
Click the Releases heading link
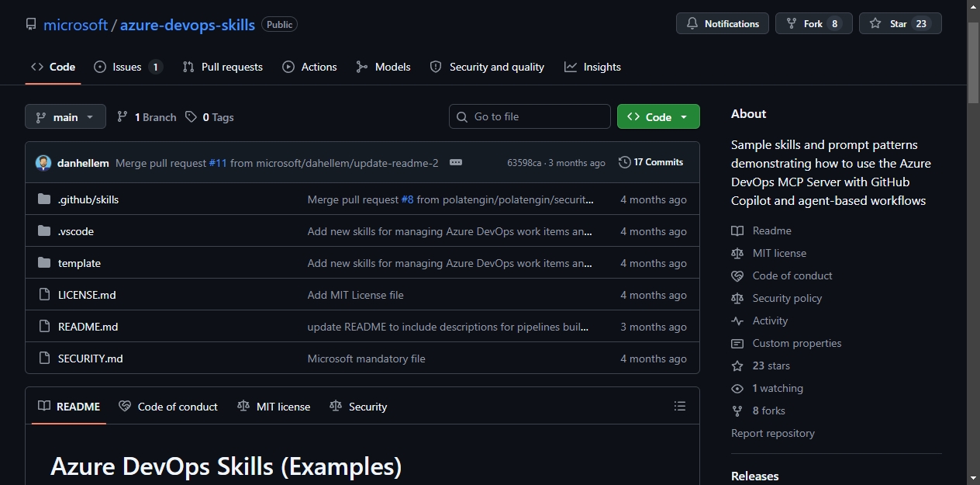pyautogui.click(x=754, y=476)
